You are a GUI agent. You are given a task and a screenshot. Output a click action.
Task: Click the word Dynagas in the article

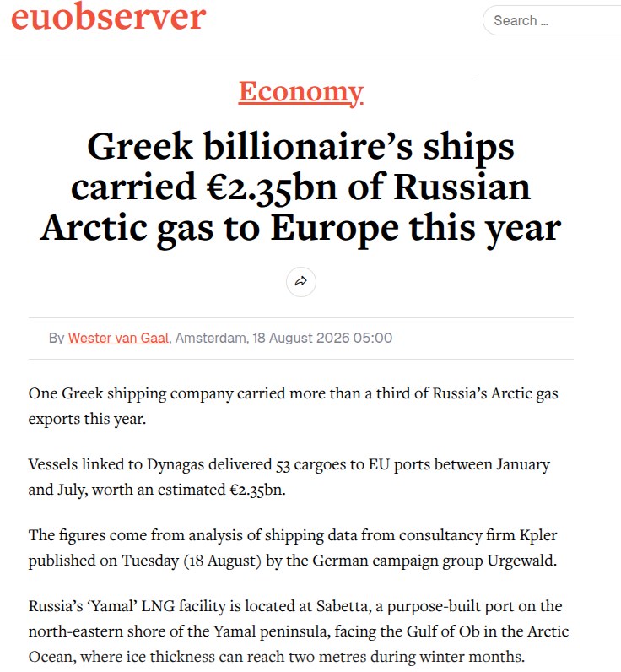coord(175,465)
